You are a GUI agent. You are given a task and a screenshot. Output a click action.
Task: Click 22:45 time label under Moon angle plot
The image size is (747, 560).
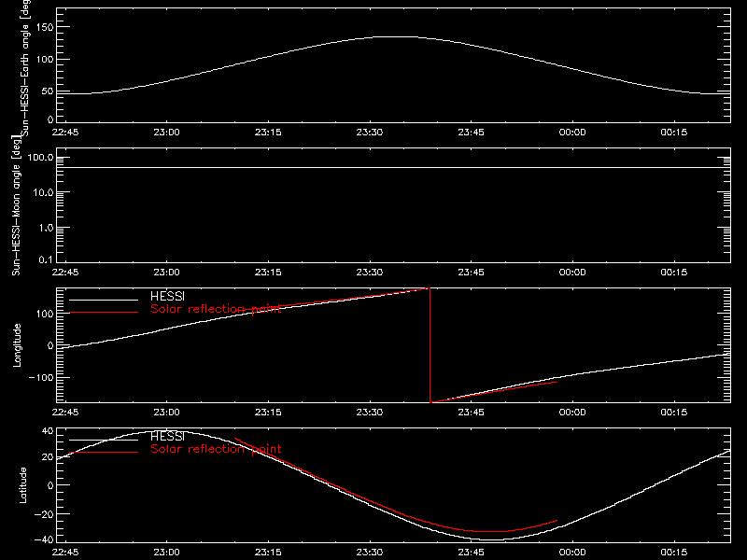(65, 272)
